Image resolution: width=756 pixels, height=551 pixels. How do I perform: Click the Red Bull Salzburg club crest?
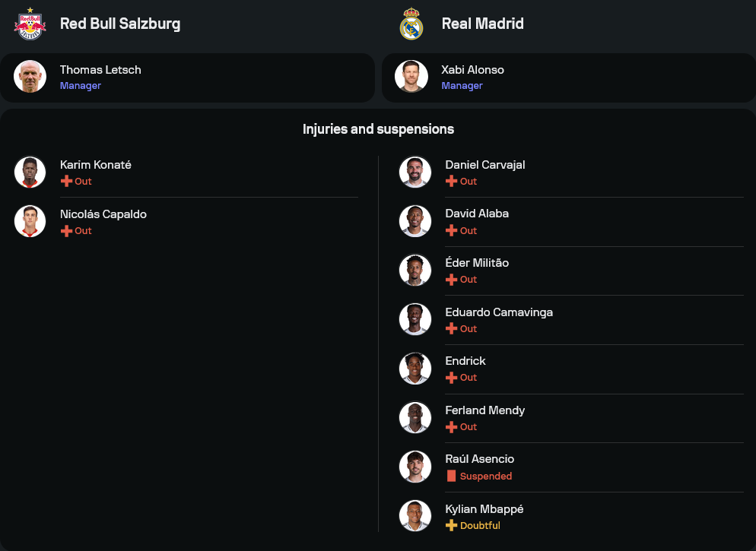pyautogui.click(x=30, y=24)
